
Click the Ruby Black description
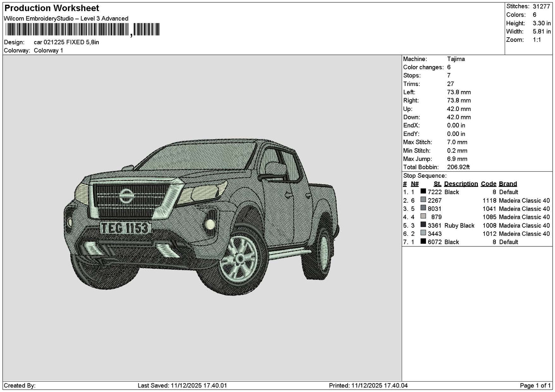click(x=459, y=225)
